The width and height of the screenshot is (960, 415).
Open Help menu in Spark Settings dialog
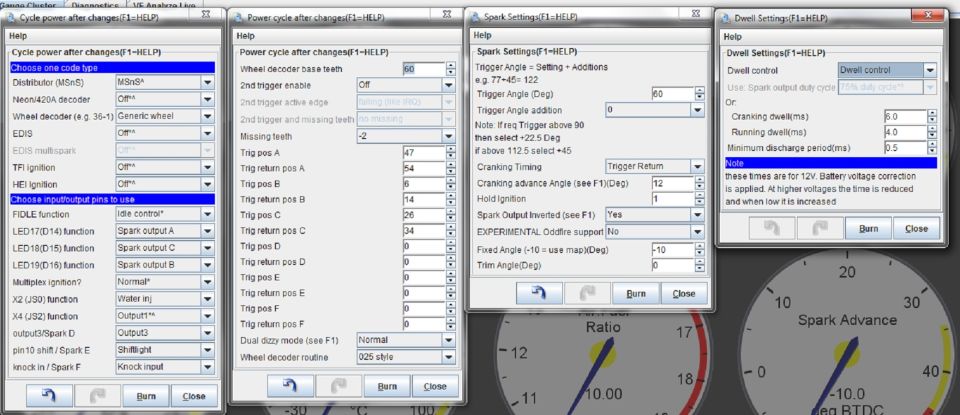click(x=482, y=36)
